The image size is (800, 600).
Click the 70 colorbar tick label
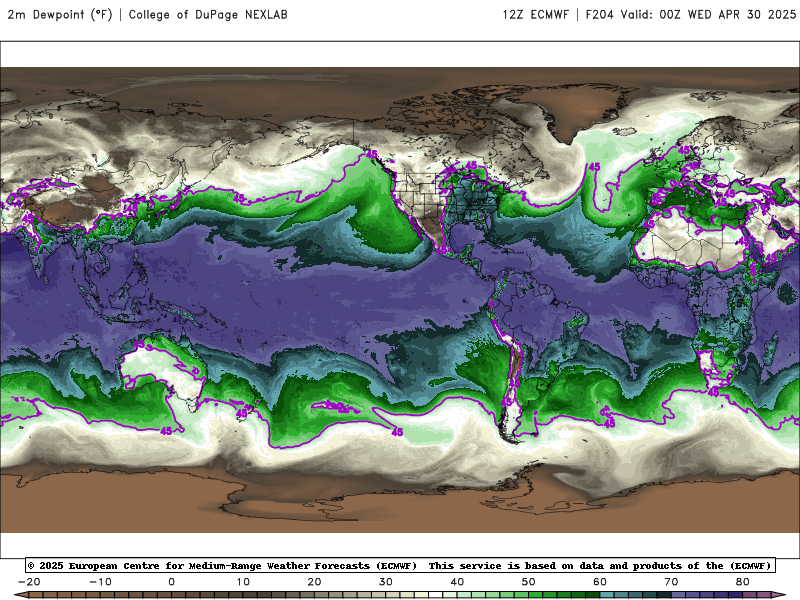(671, 582)
